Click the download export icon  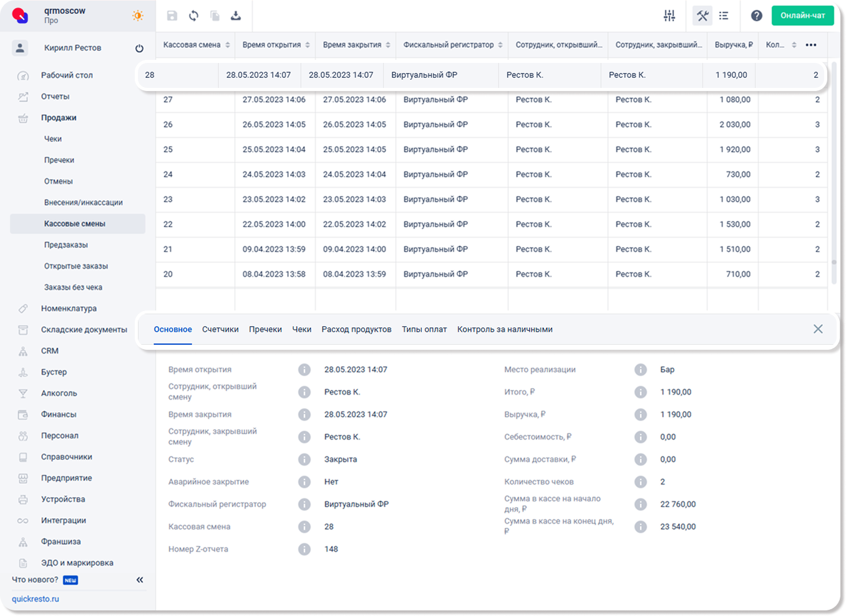236,16
